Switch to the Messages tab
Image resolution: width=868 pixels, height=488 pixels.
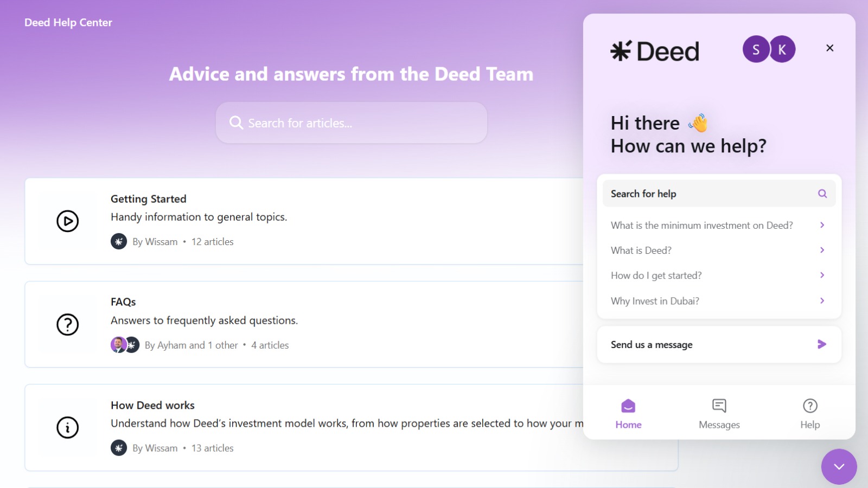719,414
